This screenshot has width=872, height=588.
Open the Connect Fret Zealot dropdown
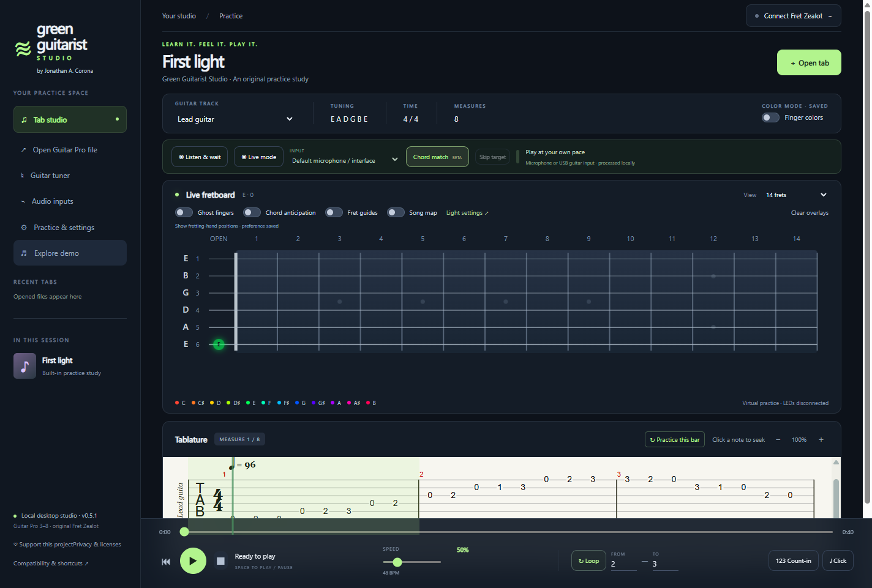pos(793,16)
